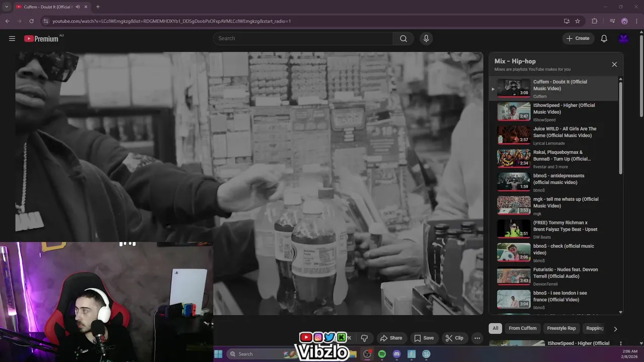Open the Mix - Hip-hop title
644x362 pixels.
(515, 61)
